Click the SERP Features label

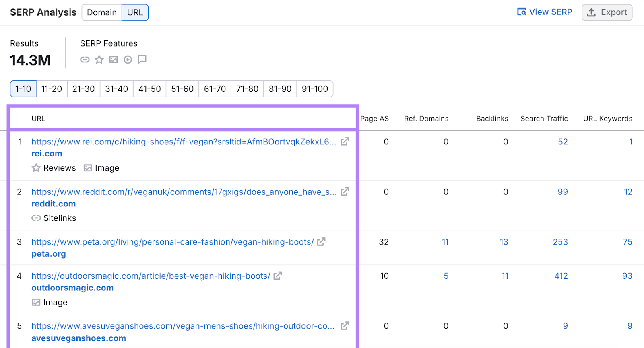109,43
